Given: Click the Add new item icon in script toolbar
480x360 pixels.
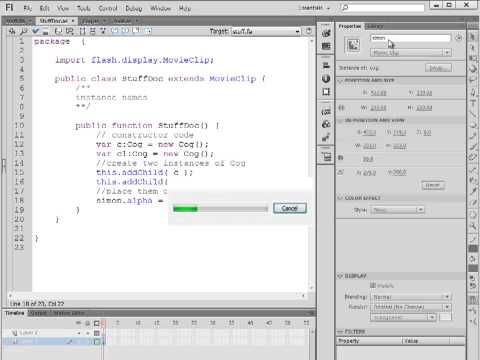Looking at the screenshot, I should [12, 31].
